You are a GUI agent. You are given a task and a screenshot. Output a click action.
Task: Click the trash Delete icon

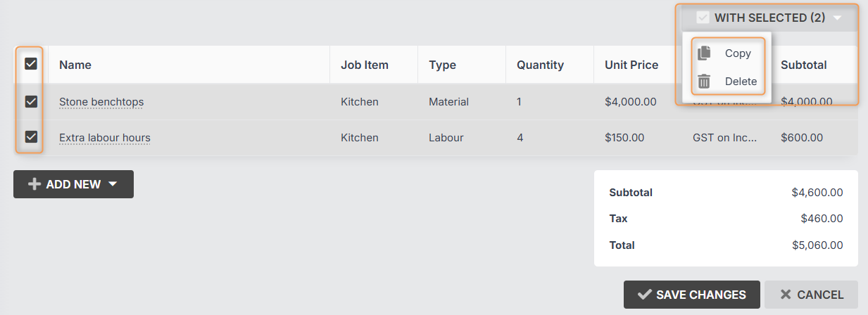[x=704, y=82]
